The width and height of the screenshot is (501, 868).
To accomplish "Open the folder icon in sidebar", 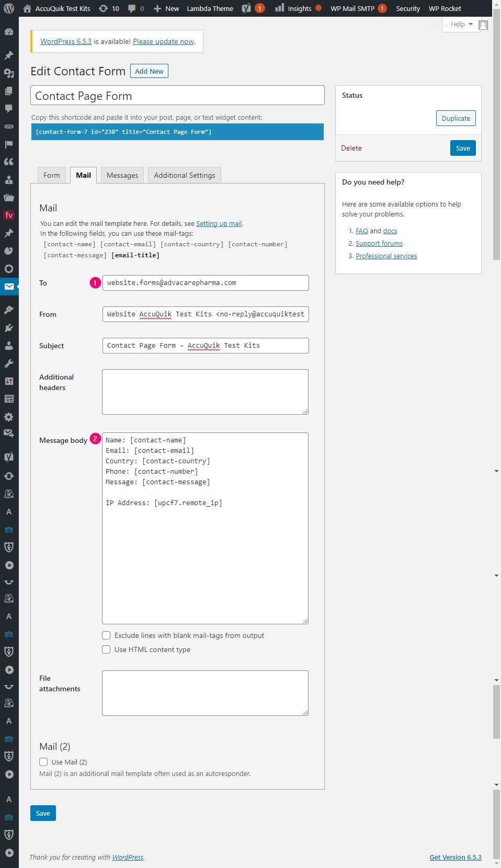I will pos(9,197).
